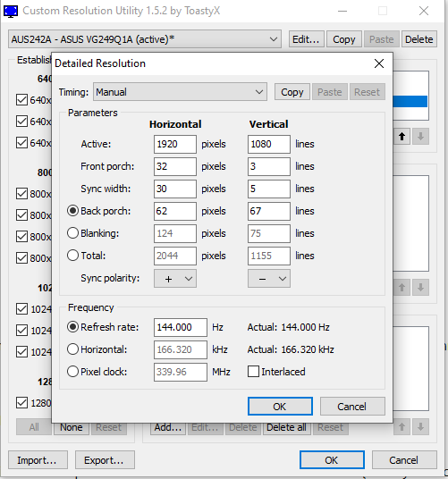Click the Copy button in Detailed Resolution dialog
This screenshot has width=448, height=479.
click(x=292, y=92)
